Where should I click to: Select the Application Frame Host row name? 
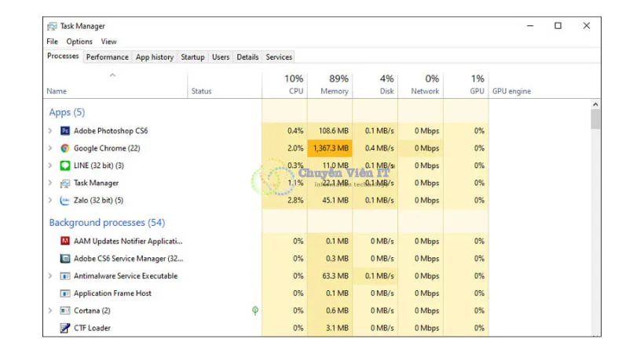(x=112, y=293)
